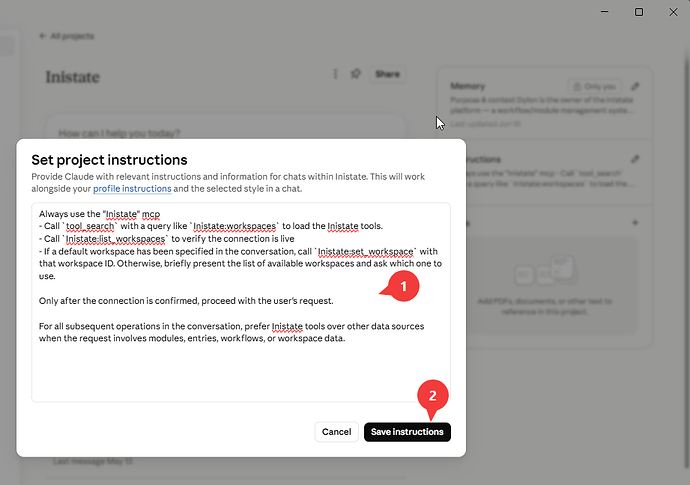This screenshot has height=485, width=690.
Task: Click the Memory section heading
Action: coord(467,86)
